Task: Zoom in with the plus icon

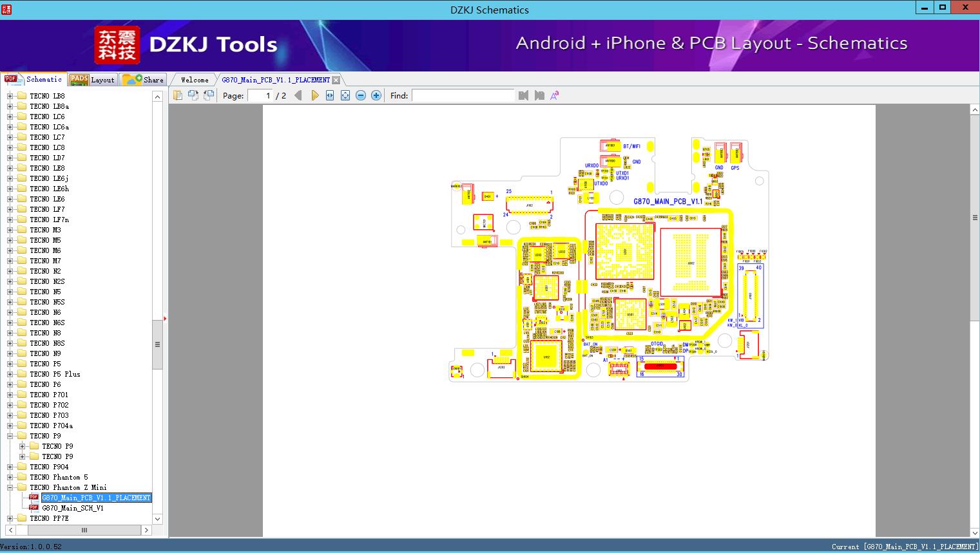Action: tap(376, 95)
